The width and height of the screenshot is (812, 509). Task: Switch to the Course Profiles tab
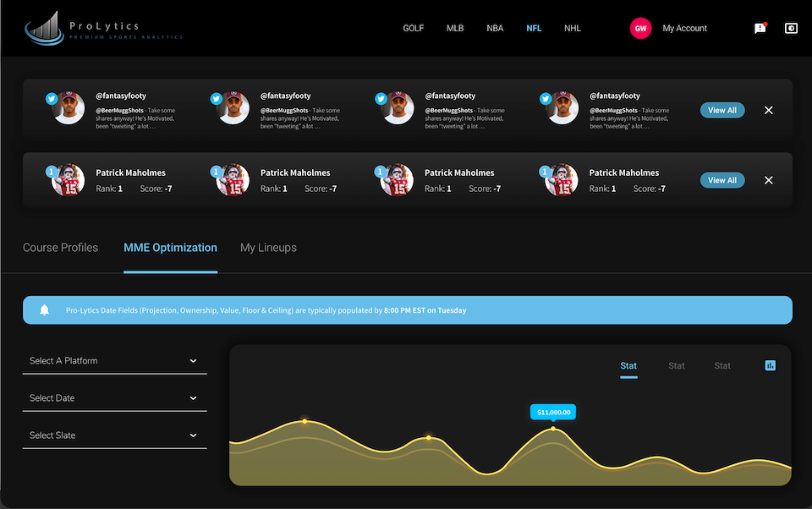[x=61, y=248]
